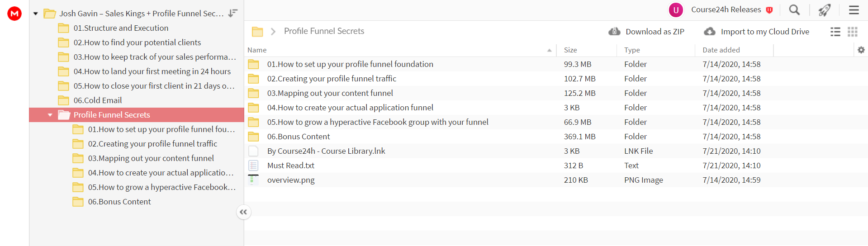Select Must Read.txt file name
868x246 pixels.
click(x=291, y=166)
